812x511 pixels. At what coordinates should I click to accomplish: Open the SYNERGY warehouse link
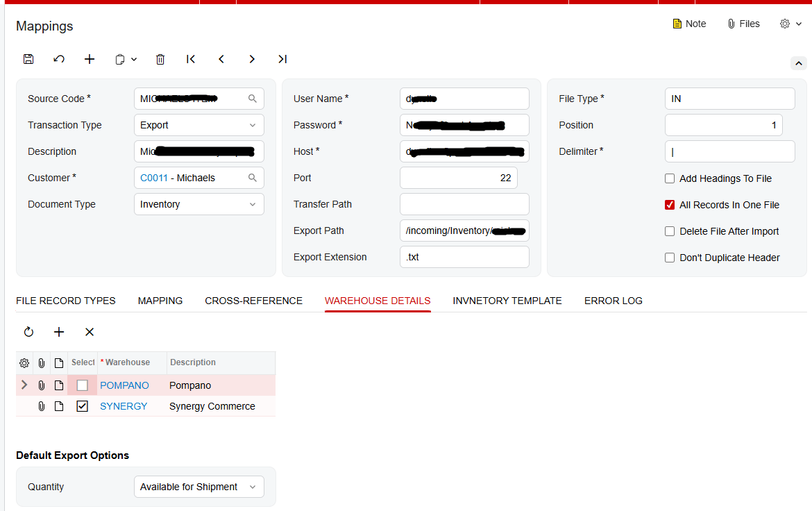click(124, 406)
